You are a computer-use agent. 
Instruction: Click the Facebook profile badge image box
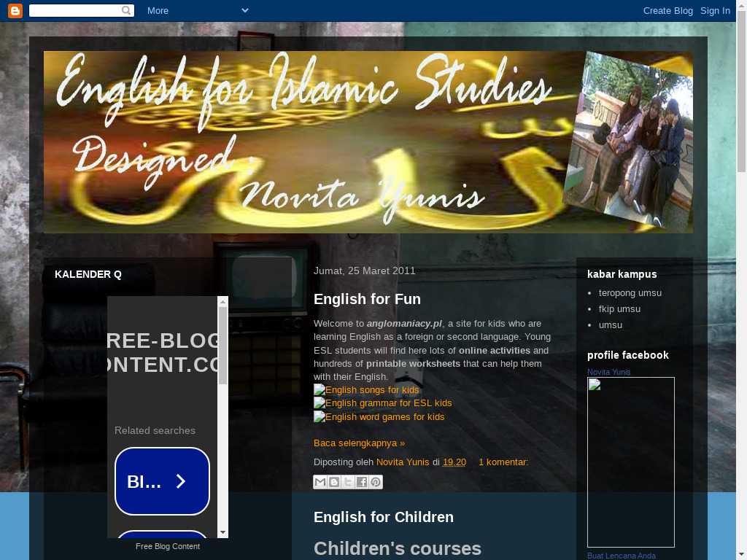[631, 462]
